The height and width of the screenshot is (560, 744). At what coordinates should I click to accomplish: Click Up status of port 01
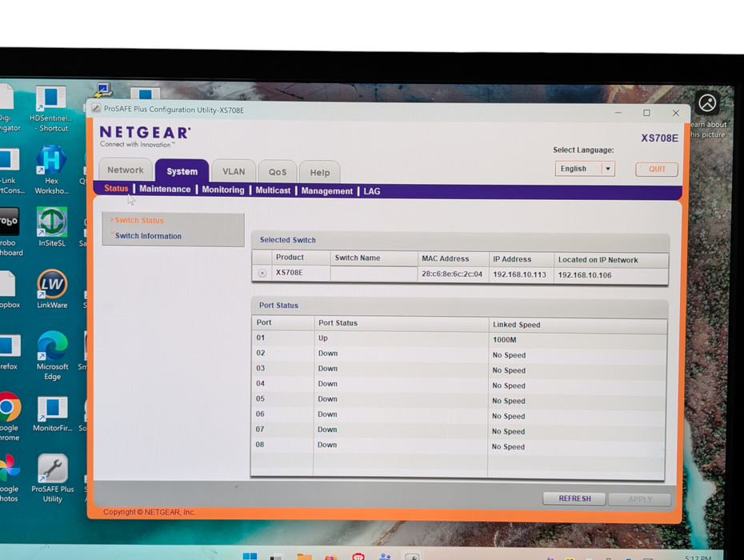click(x=323, y=338)
